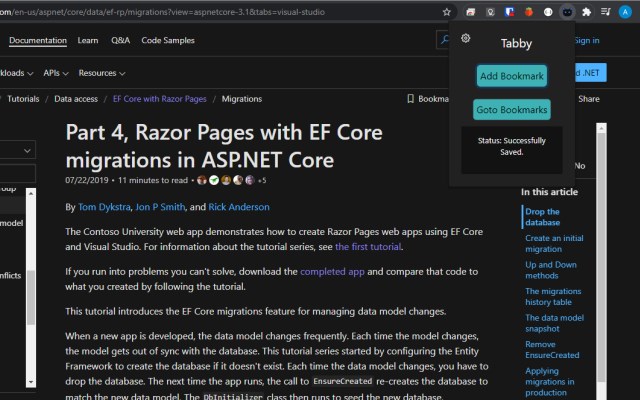Open the EF Core with Razor Pages breadcrumb
This screenshot has height=400, width=640.
coord(160,99)
